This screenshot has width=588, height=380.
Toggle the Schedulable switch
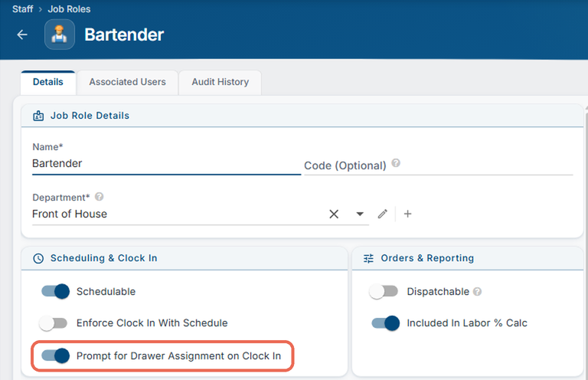tap(55, 291)
